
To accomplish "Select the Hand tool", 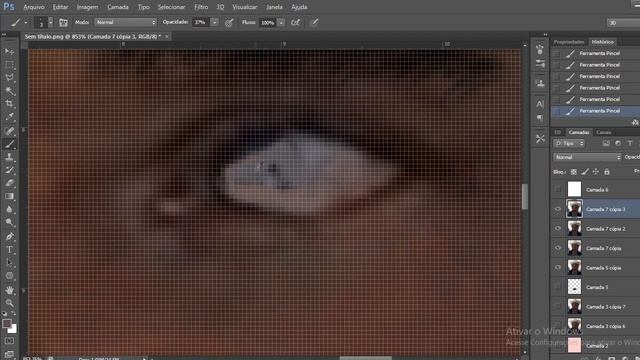I will coord(9,290).
